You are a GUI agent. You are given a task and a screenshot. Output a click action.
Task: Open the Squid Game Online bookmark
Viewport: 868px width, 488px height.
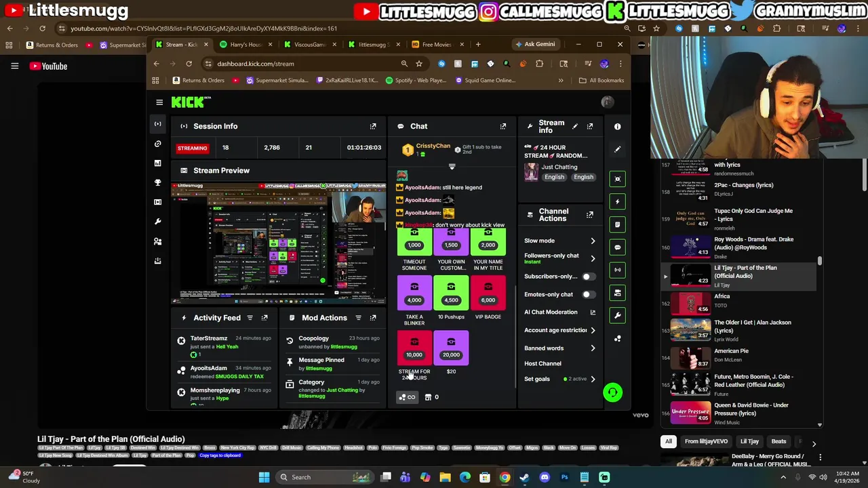tap(486, 80)
